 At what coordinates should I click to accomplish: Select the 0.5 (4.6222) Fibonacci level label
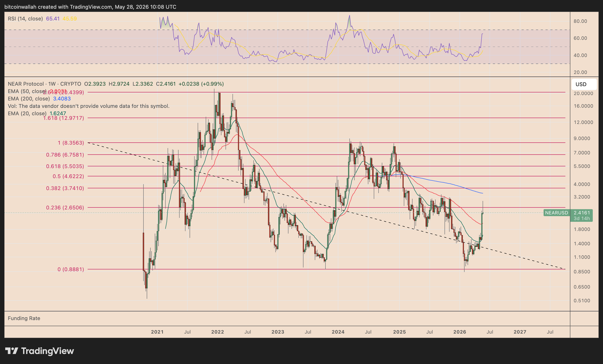[x=68, y=176]
